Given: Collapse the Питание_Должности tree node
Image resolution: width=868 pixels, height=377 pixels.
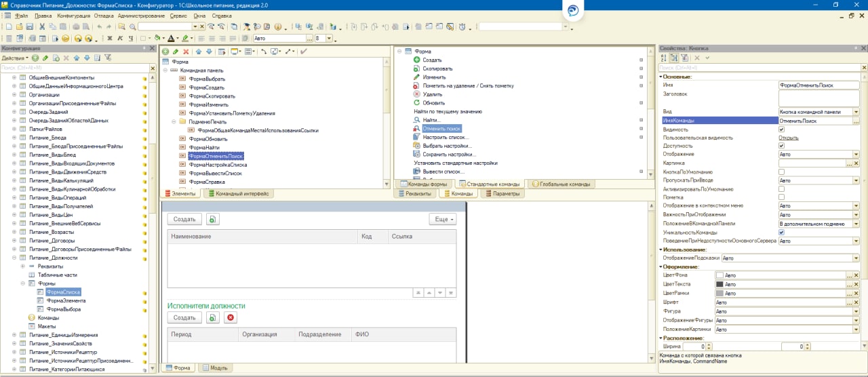Looking at the screenshot, I should click(x=14, y=258).
